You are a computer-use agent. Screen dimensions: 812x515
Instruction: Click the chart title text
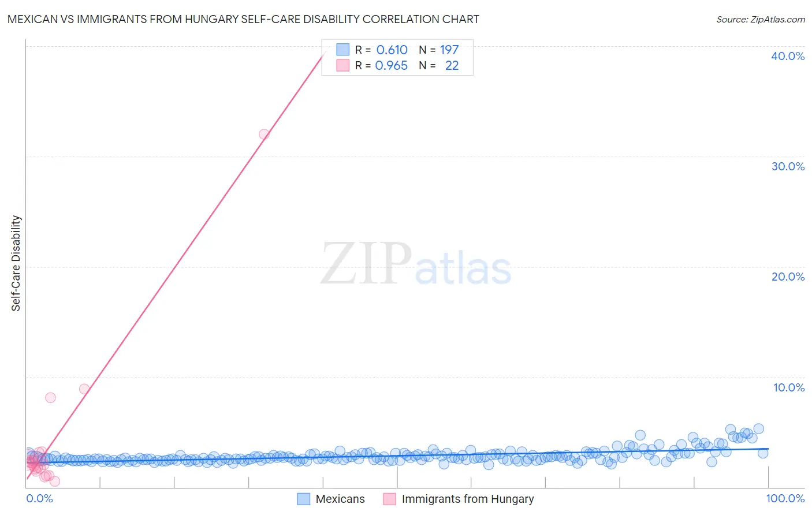click(x=243, y=19)
